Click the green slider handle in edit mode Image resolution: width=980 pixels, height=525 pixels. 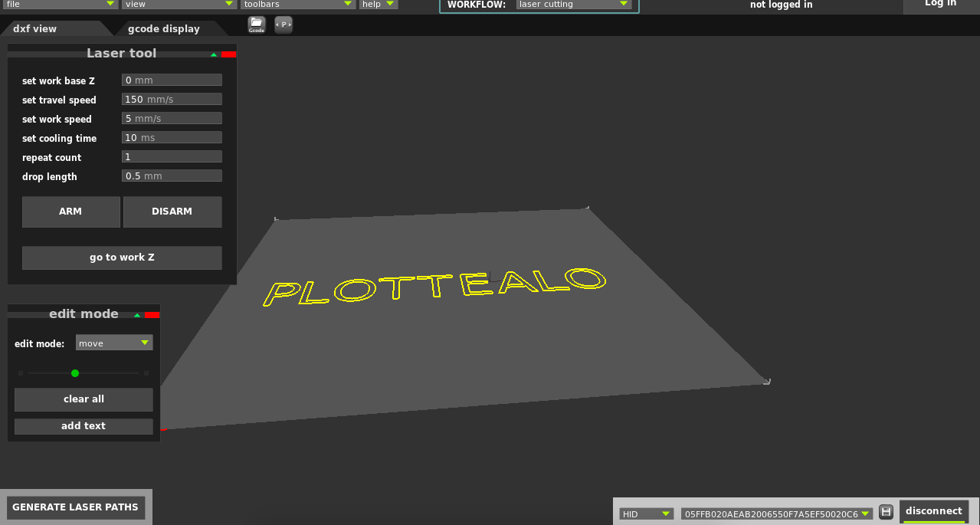75,373
